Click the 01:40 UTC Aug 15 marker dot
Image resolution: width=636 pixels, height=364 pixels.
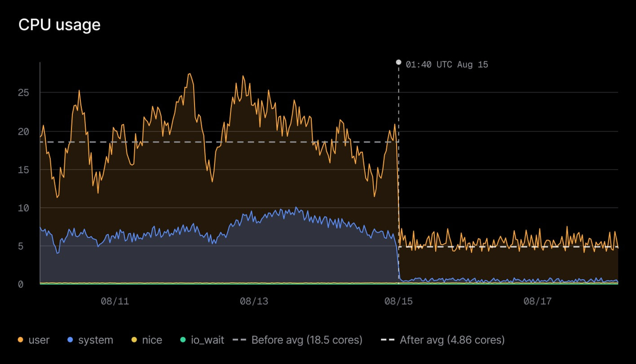click(398, 62)
